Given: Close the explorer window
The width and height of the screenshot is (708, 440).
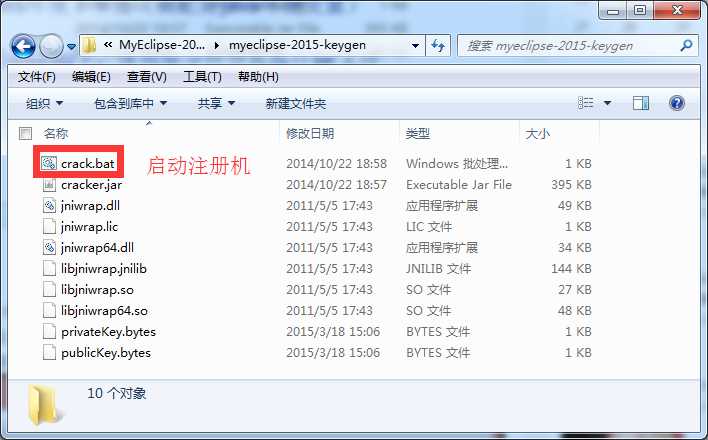Looking at the screenshot, I should tap(677, 10).
